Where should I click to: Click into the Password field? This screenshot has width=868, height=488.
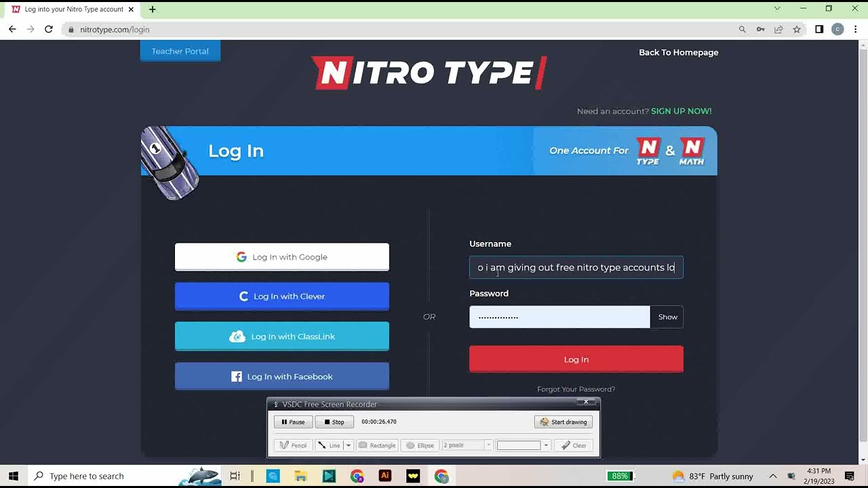[559, 317]
